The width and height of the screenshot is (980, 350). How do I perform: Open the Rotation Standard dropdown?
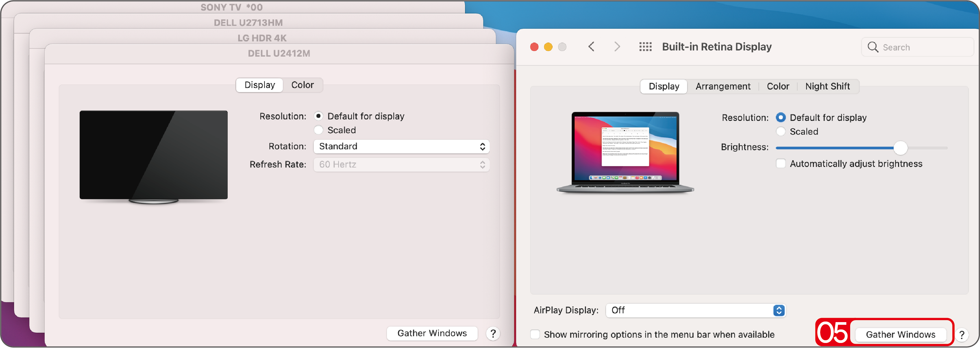point(401,146)
